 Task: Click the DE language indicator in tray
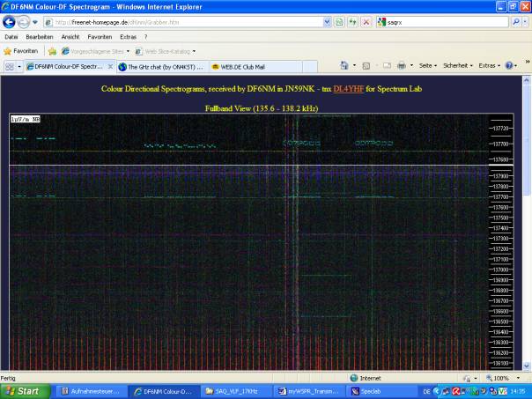tap(426, 392)
